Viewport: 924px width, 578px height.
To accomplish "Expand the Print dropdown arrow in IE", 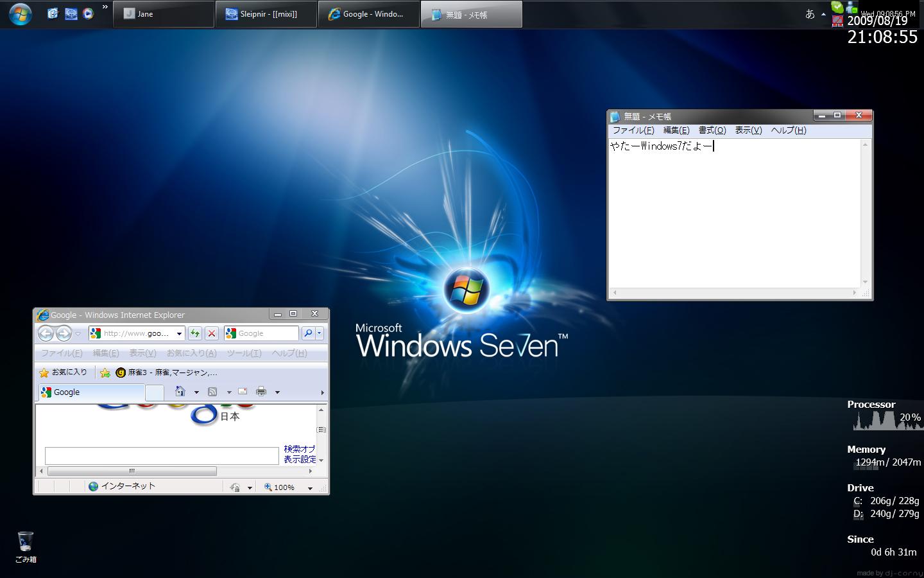I will pos(277,392).
